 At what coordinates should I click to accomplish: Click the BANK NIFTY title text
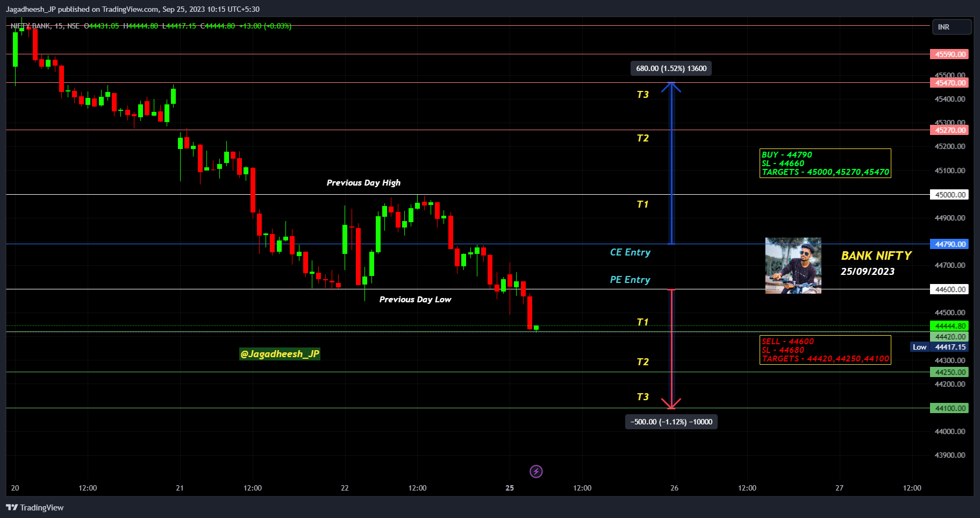pyautogui.click(x=876, y=256)
